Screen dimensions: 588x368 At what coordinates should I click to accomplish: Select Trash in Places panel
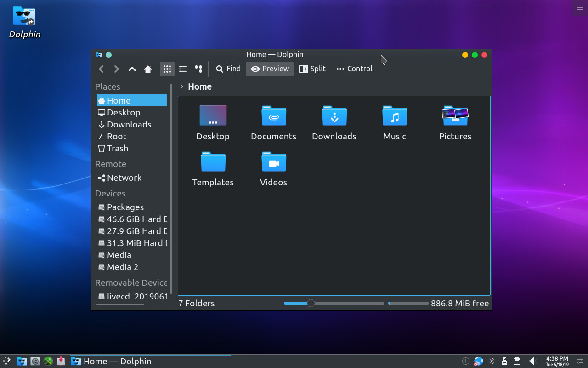coord(118,149)
